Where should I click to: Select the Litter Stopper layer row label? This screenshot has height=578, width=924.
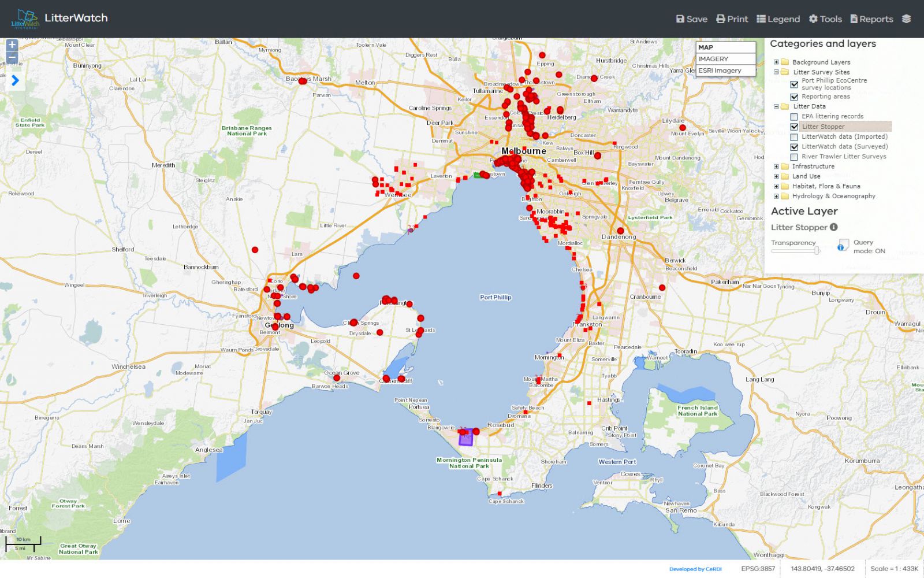pos(823,127)
